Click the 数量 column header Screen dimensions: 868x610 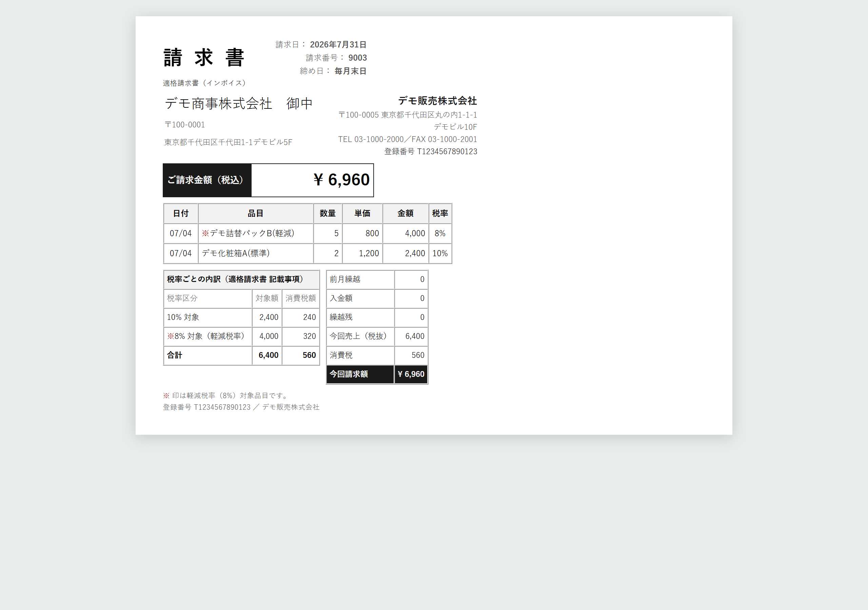328,213
